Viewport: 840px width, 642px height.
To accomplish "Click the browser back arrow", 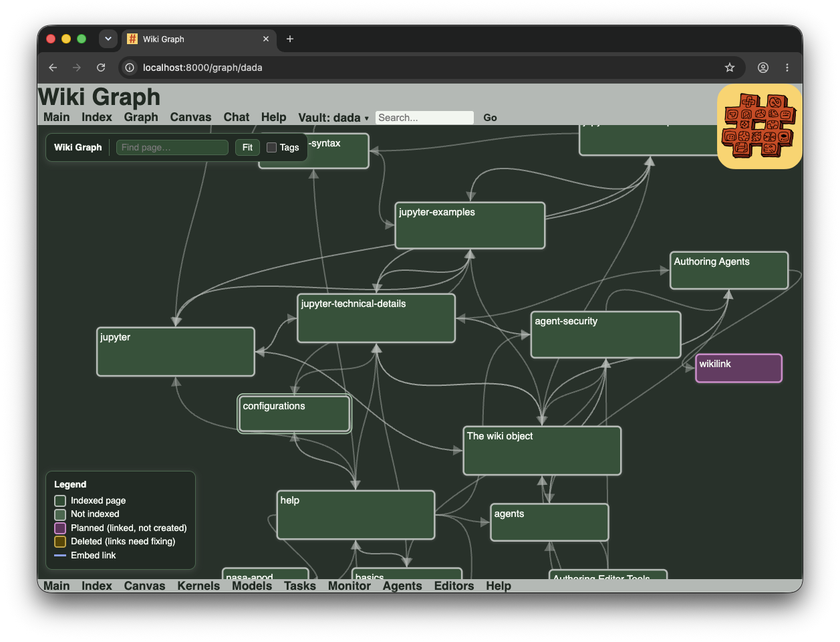I will pos(53,68).
